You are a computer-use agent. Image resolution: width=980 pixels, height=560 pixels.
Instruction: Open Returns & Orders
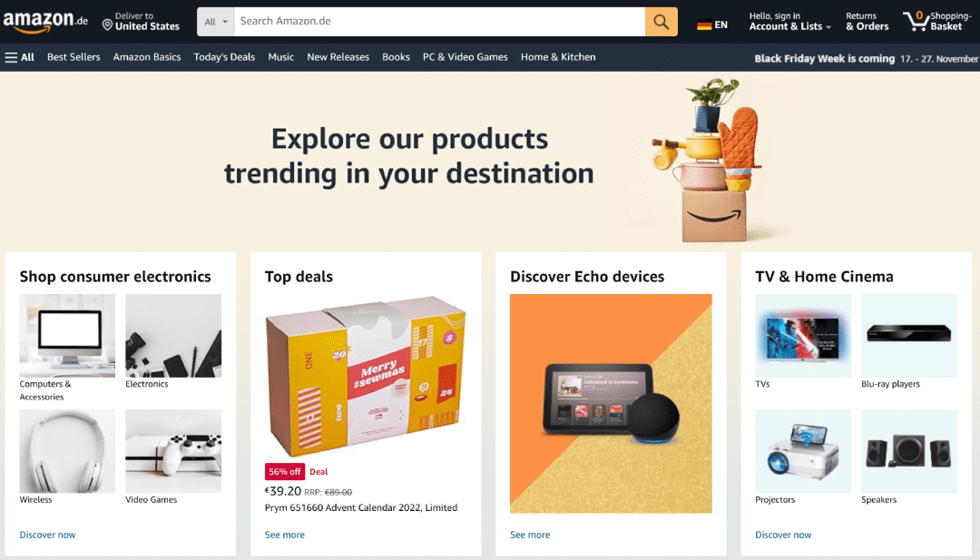(x=867, y=21)
